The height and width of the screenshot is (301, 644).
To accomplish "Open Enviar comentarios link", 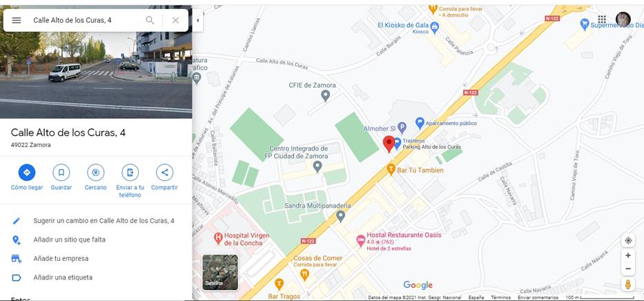I will [538, 298].
